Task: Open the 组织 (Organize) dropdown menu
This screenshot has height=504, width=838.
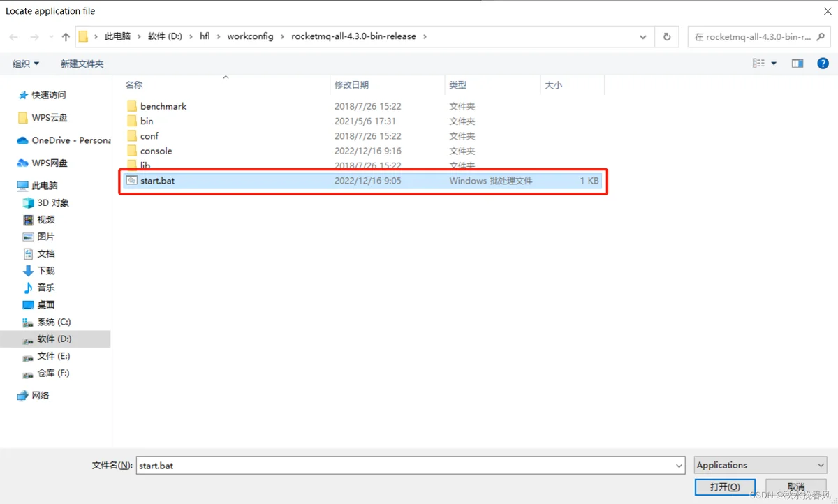Action: [26, 64]
